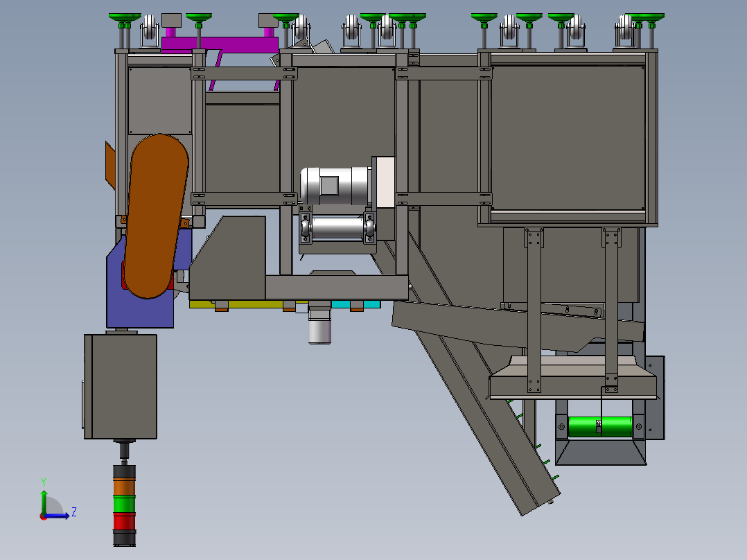Viewport: 747px width, 560px height.
Task: Click the magenta bracket at the top
Action: [x=220, y=44]
